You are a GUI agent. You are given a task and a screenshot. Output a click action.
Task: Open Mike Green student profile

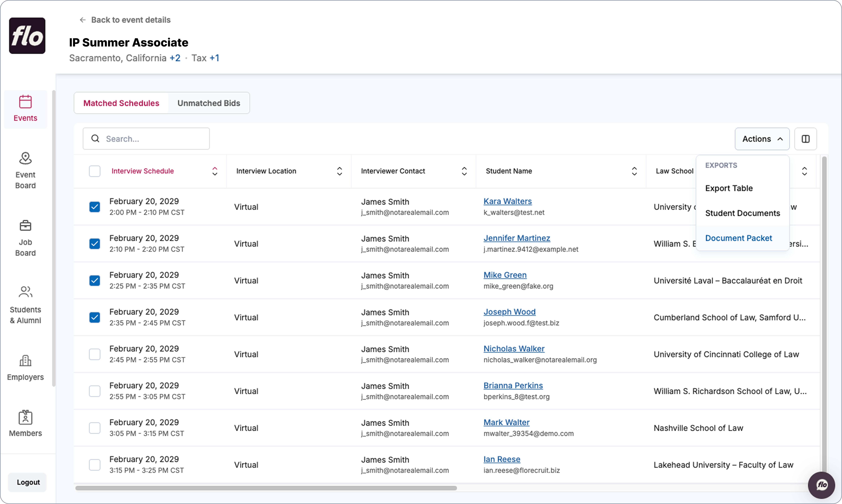tap(505, 275)
